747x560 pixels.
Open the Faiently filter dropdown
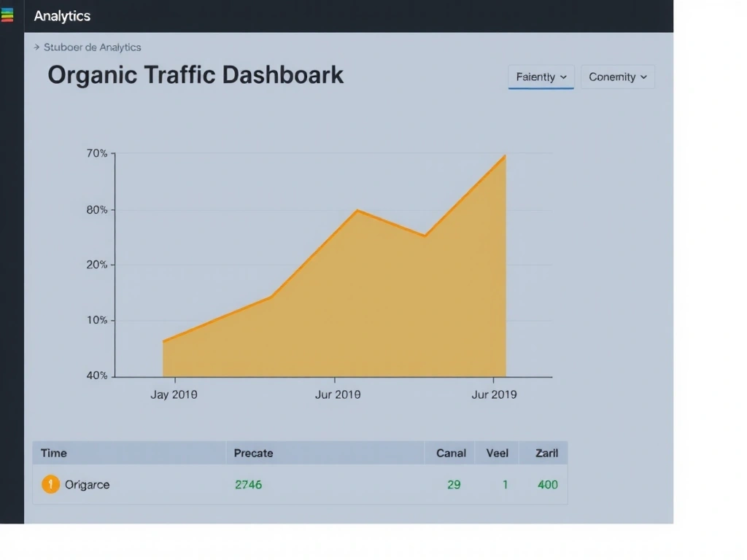tap(541, 77)
